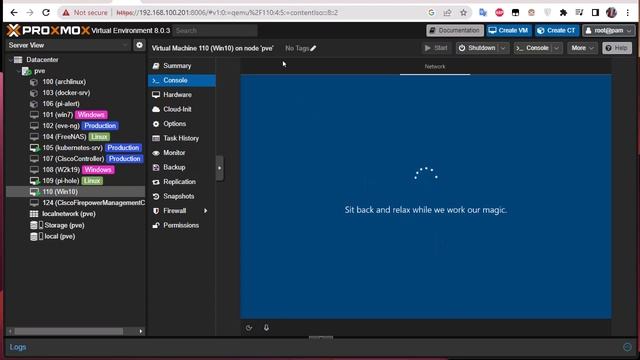Open the Chrome profile avatar
Screen dimensions: 640x360
click(x=611, y=13)
